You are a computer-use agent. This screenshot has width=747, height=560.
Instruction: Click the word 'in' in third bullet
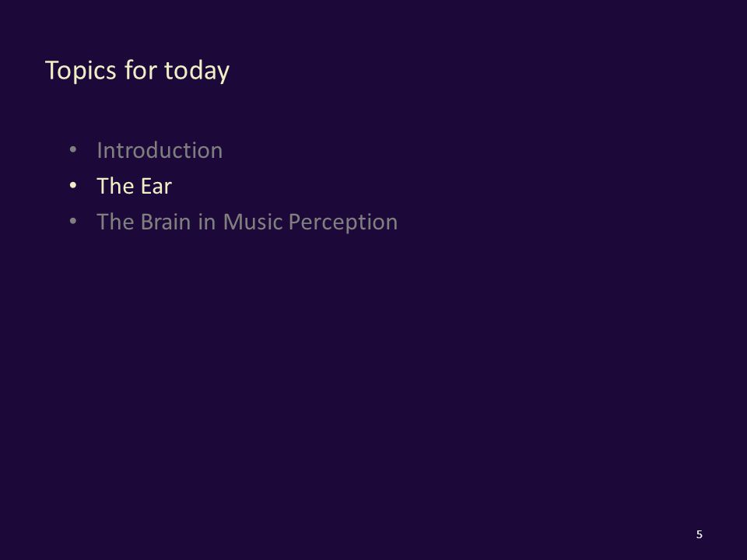207,222
